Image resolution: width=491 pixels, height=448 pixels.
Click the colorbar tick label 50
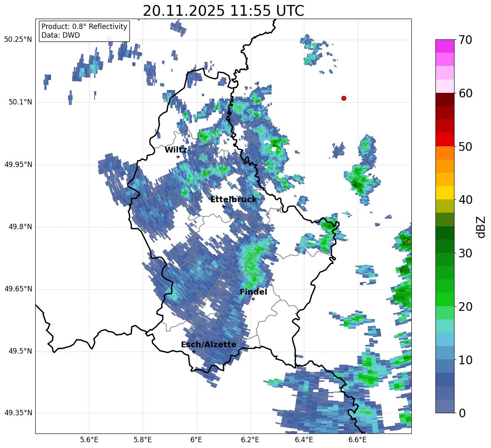(465, 147)
